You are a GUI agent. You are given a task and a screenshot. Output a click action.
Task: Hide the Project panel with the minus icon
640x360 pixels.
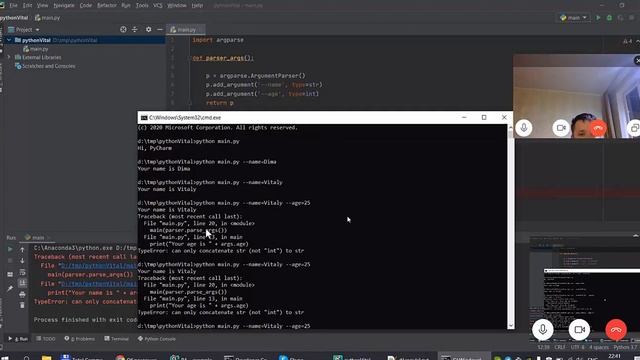point(160,29)
